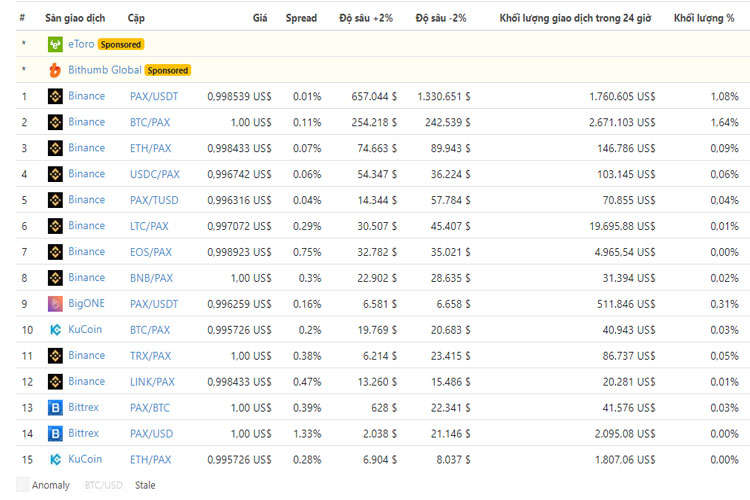Open the PAX/BTC pair link
The width and height of the screenshot is (750, 500).
tap(150, 408)
